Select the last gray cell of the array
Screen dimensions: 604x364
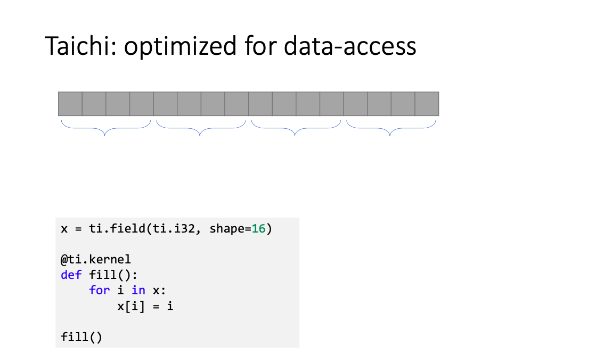click(x=427, y=104)
